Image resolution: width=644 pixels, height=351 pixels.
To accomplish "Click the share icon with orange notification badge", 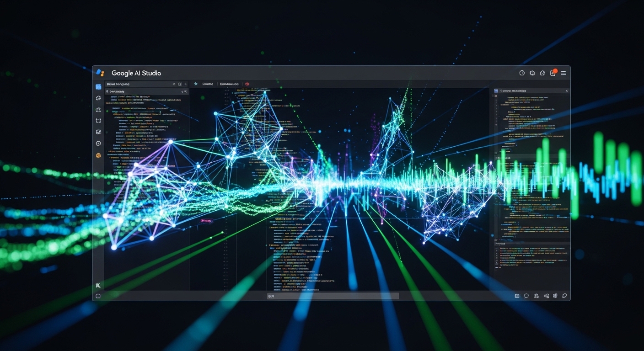I will click(x=553, y=73).
